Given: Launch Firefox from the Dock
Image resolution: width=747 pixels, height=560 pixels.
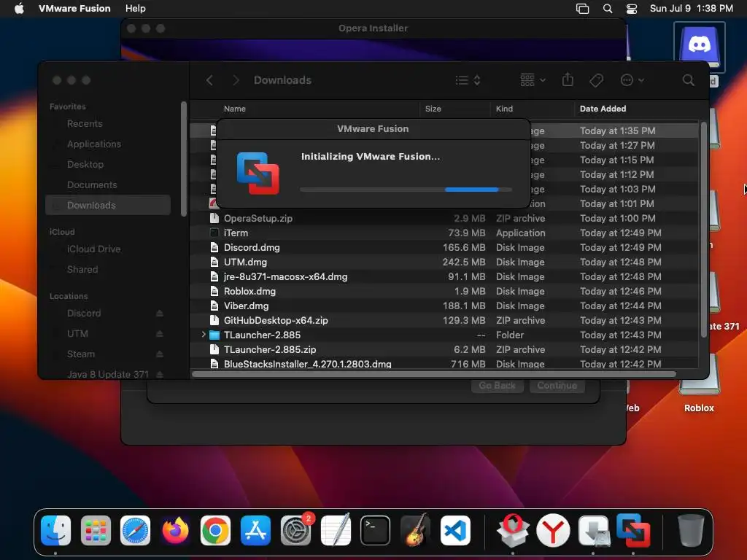Looking at the screenshot, I should [x=175, y=530].
